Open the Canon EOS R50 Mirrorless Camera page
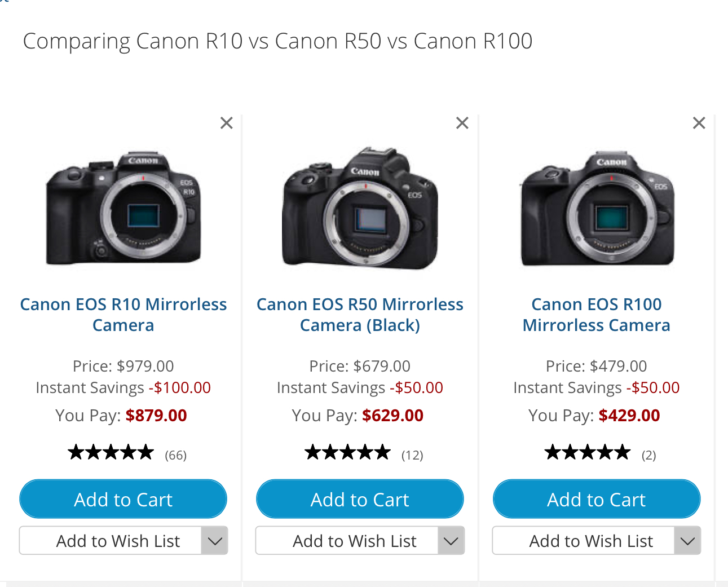728x587 pixels. 360,314
